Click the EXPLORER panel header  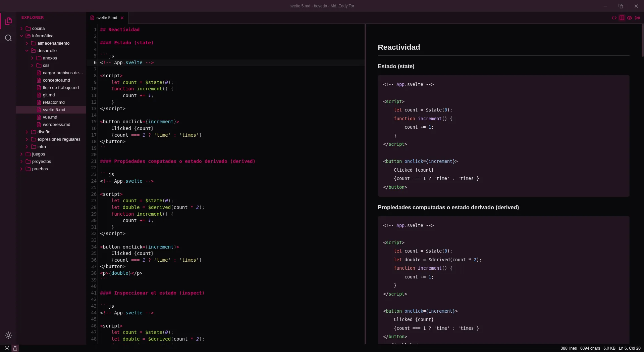pos(33,17)
